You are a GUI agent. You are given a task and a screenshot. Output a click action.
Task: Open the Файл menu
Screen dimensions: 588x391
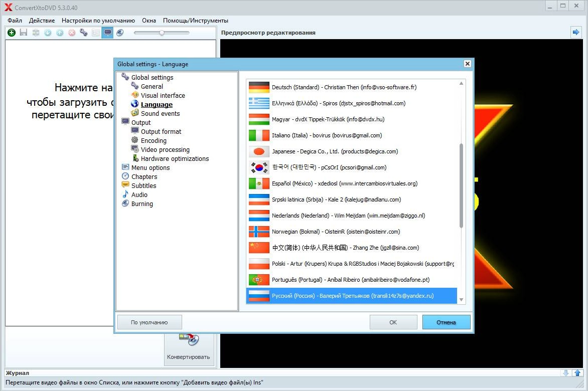coord(15,21)
